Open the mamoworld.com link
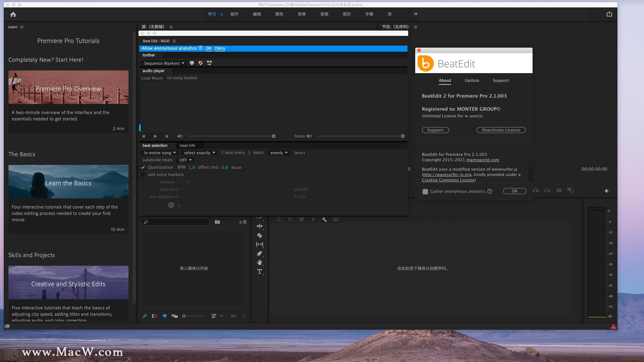This screenshot has height=362, width=644. click(482, 160)
